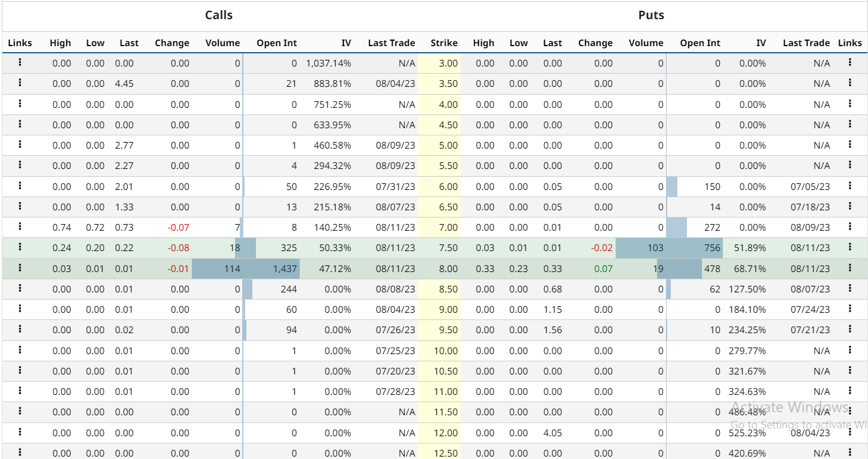Sort puts by Volume column header
Image resolution: width=868 pixels, height=459 pixels.
pos(646,43)
